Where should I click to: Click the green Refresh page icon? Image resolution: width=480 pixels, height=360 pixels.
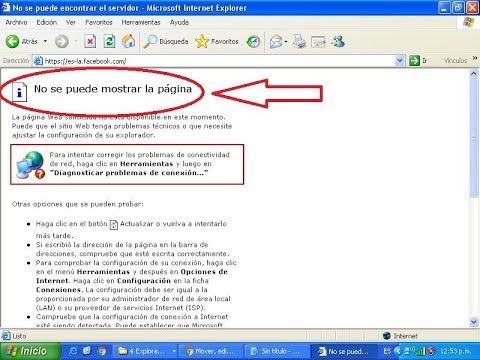tap(109, 42)
